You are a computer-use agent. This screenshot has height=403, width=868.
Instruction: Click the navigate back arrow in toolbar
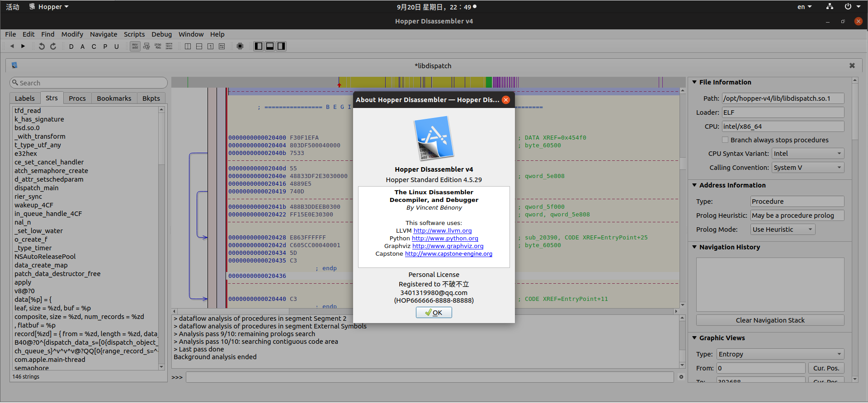[12, 46]
